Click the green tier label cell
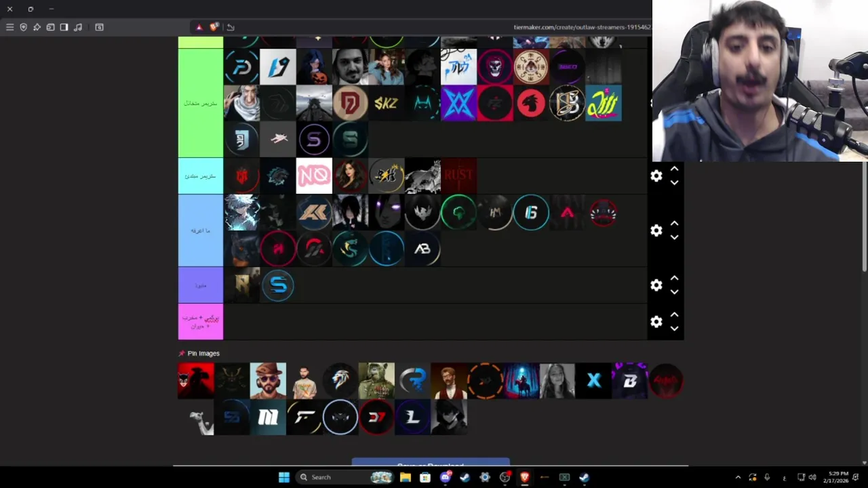Viewport: 868px width, 488px height. coord(201,103)
